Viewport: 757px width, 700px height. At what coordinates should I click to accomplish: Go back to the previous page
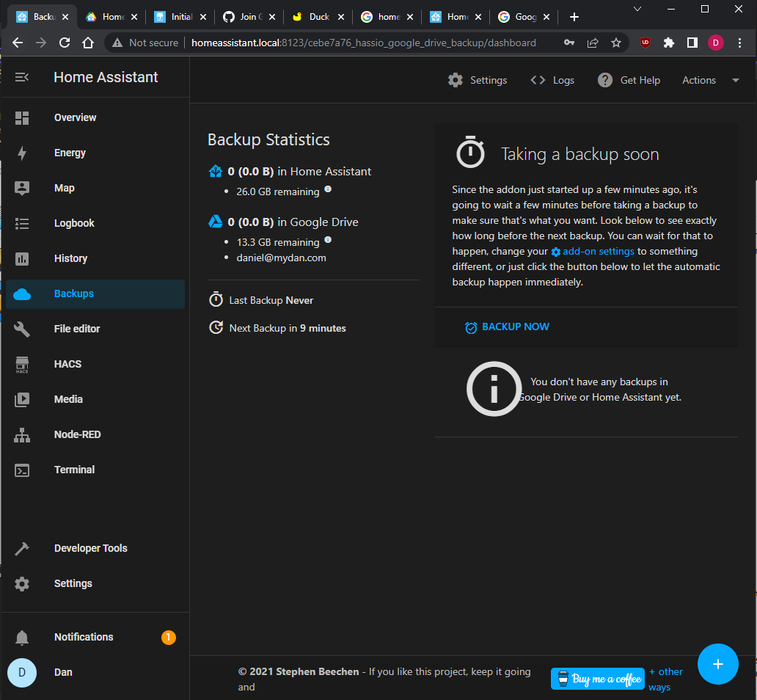tap(18, 43)
